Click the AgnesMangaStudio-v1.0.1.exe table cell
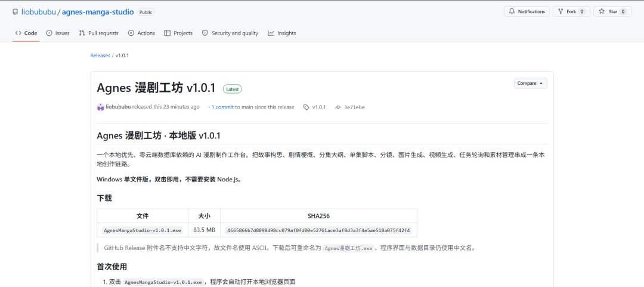 143,230
